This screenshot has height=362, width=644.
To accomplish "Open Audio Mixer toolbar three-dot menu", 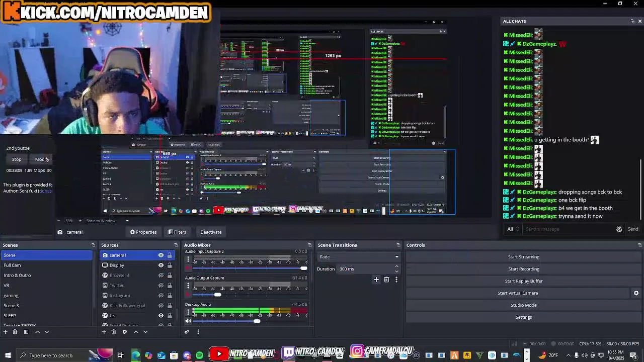I will [198, 332].
